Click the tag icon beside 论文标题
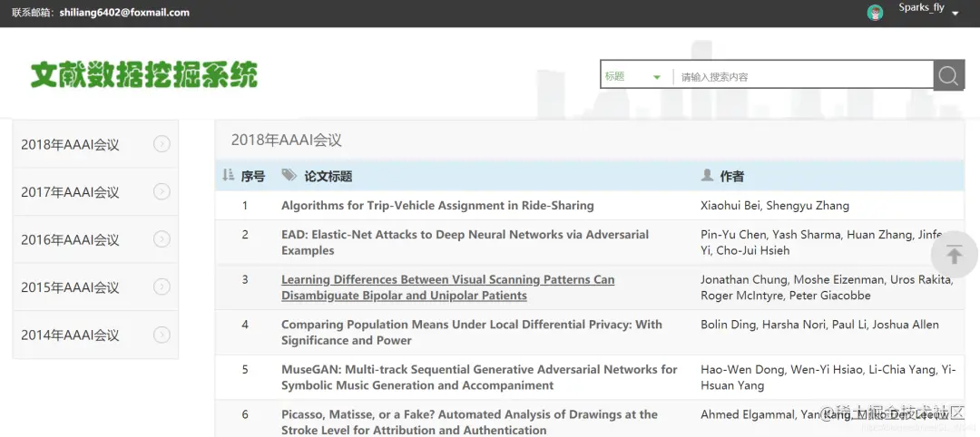Image resolution: width=980 pixels, height=437 pixels. tap(289, 175)
